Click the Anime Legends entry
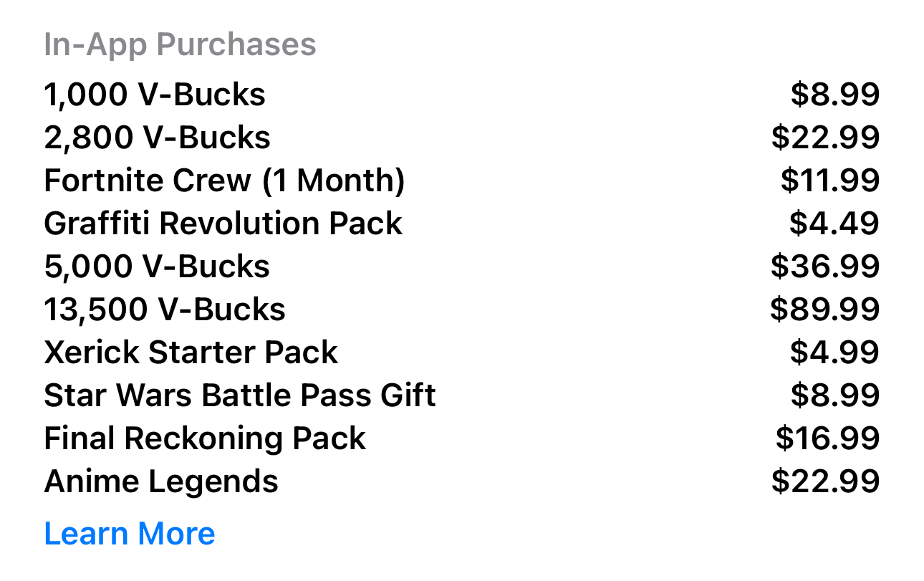This screenshot has width=924, height=581. (161, 481)
